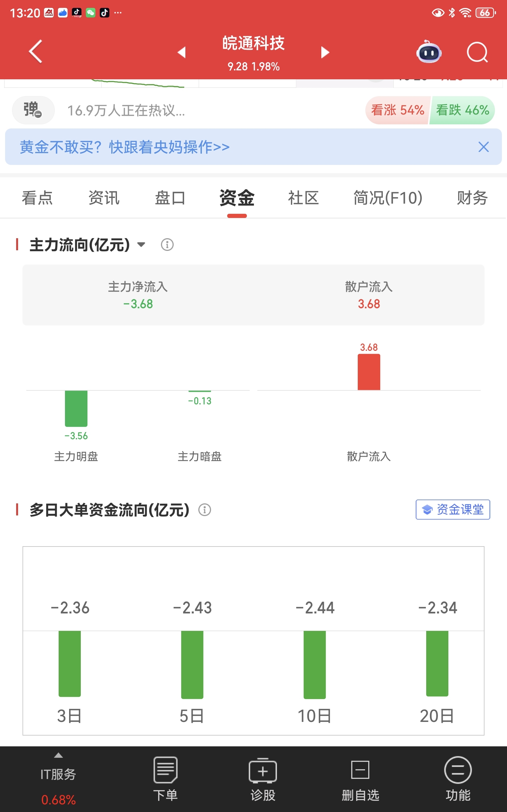Open the 诊股 diagnosis icon
Image resolution: width=507 pixels, height=812 pixels.
tap(263, 779)
